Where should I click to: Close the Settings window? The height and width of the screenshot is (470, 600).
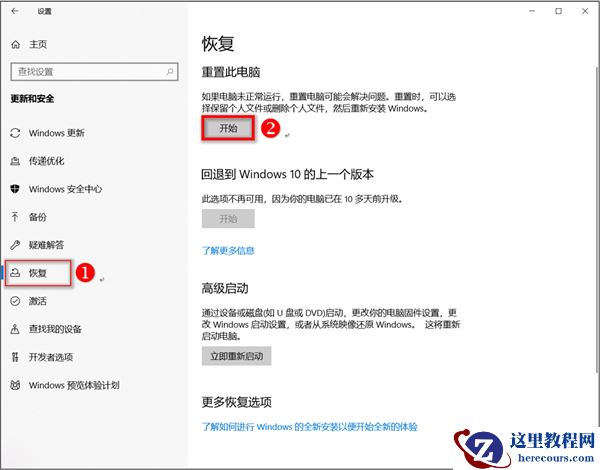[x=585, y=11]
